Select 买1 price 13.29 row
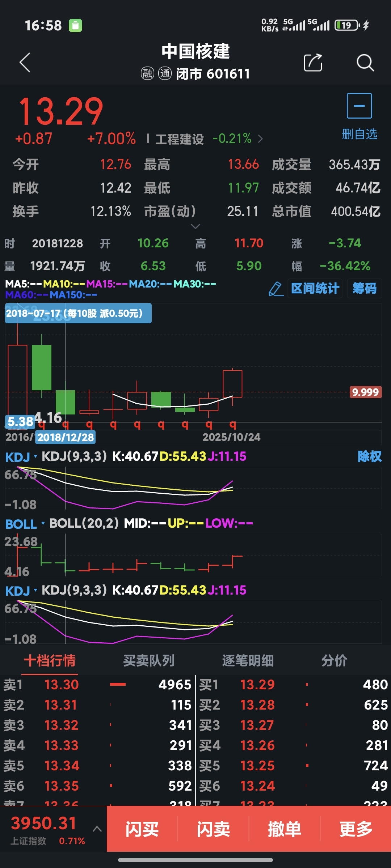The width and height of the screenshot is (391, 868). (294, 685)
